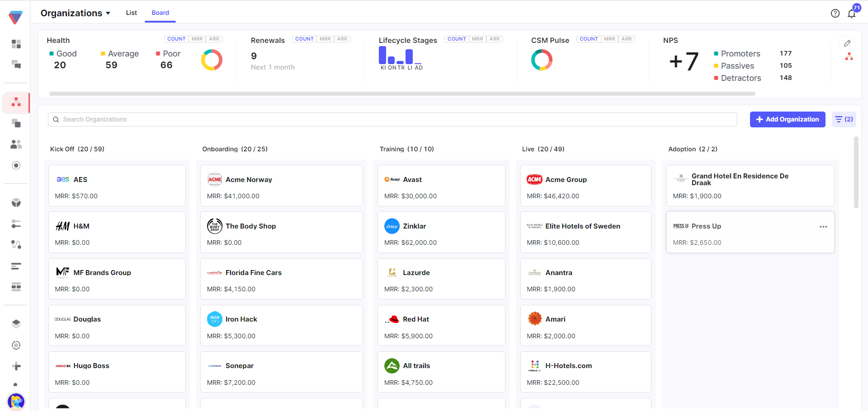Click the Kick Off (20 / 59) column header
Screen dimensions: 868x411
(77, 149)
